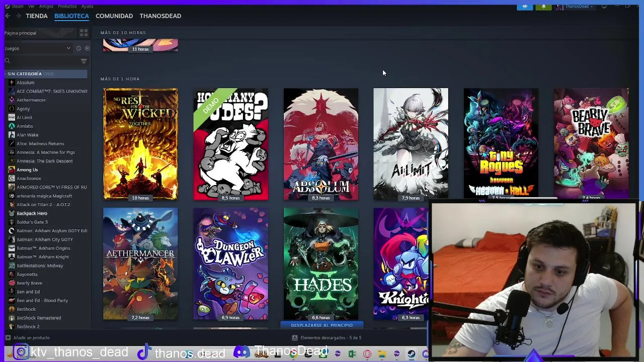Click the Steam icon in the taskbar
Viewport: 644px width, 362px height.
412,354
